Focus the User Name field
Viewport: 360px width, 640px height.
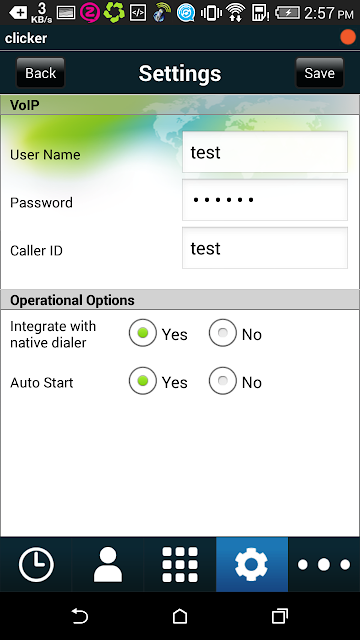tap(265, 152)
